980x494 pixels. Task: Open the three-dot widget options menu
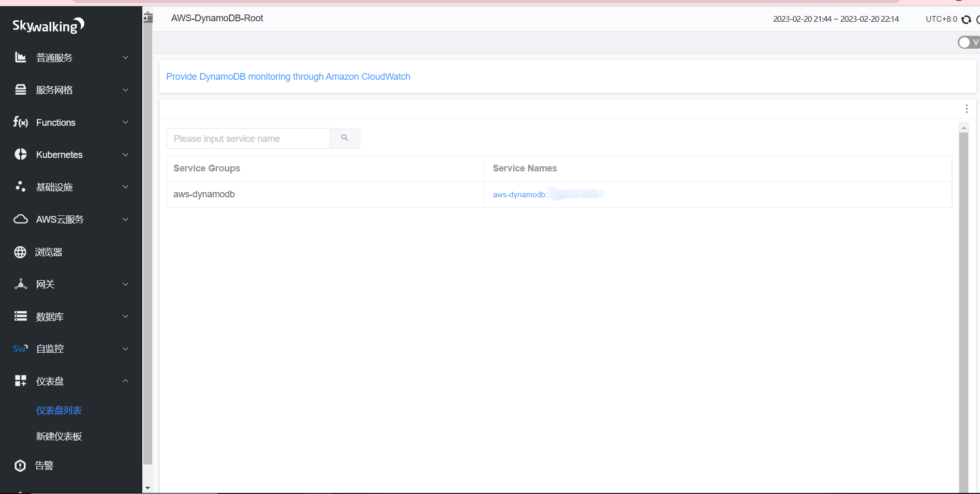click(967, 109)
